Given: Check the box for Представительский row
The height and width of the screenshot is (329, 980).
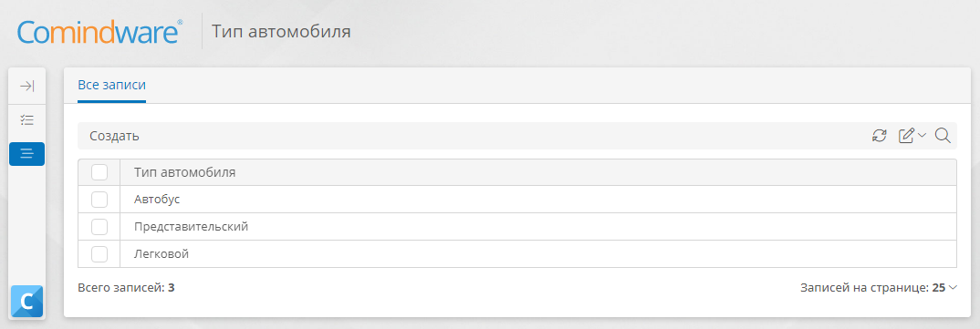Looking at the screenshot, I should tap(99, 227).
